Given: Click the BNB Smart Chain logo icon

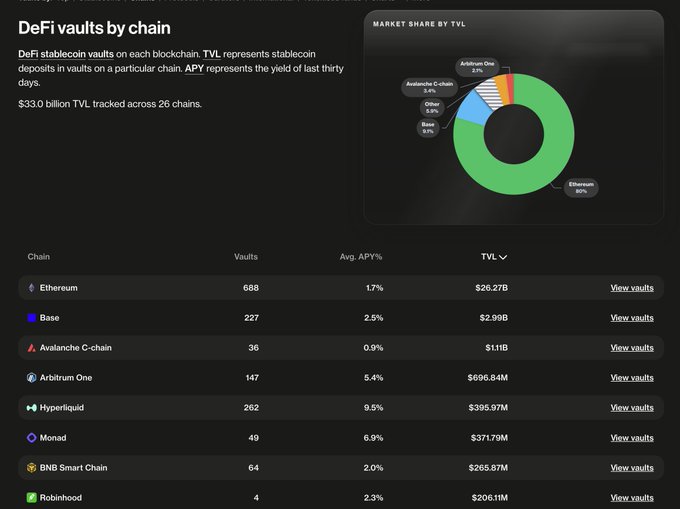Looking at the screenshot, I should (x=31, y=467).
